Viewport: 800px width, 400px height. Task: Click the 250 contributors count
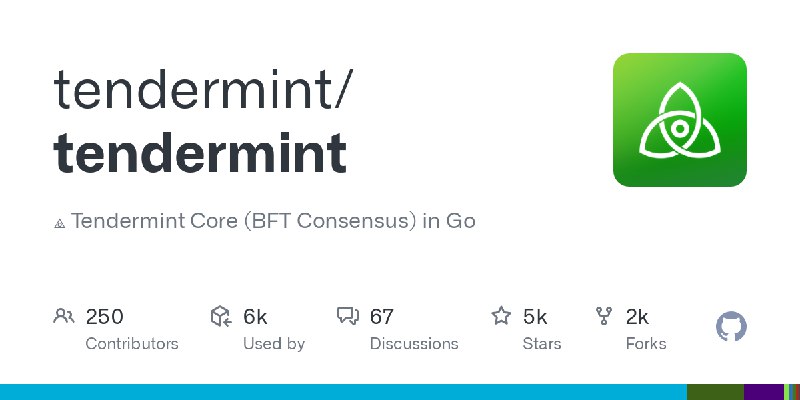click(x=105, y=317)
